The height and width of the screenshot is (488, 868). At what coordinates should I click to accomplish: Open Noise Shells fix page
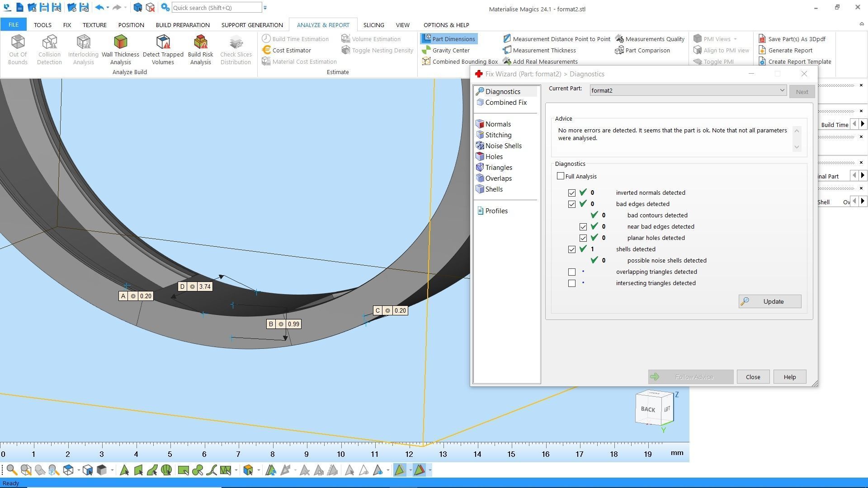[503, 146]
